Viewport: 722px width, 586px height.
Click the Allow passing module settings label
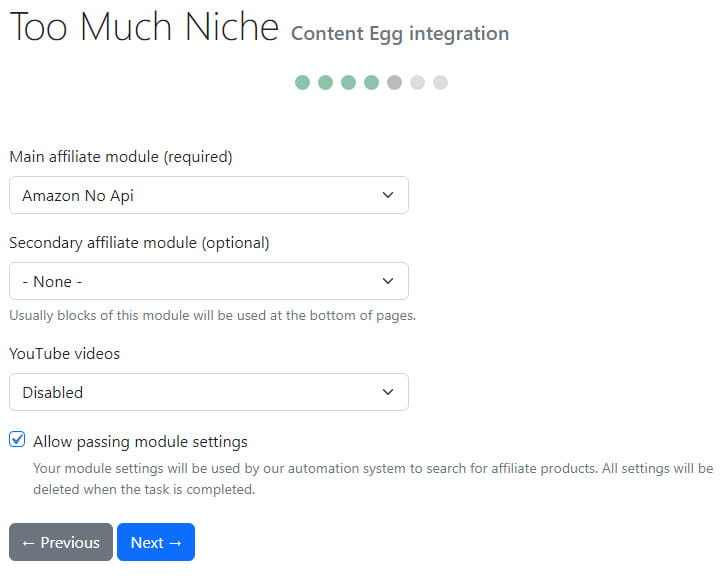click(140, 441)
